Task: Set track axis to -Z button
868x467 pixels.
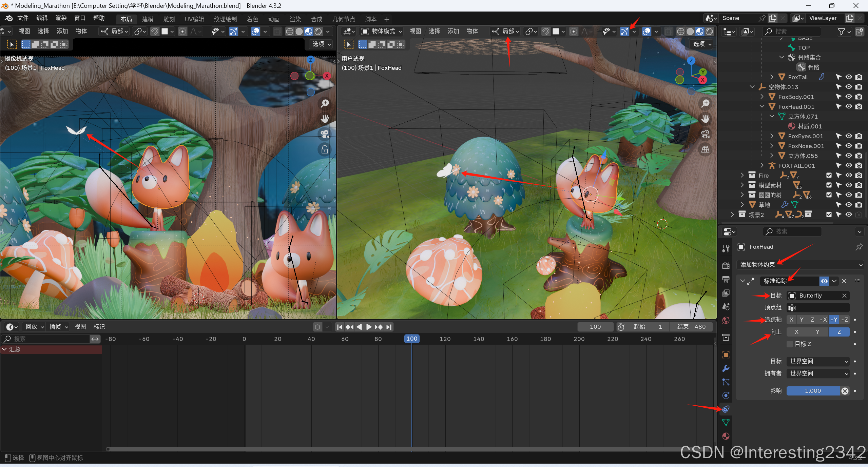Action: pyautogui.click(x=845, y=320)
